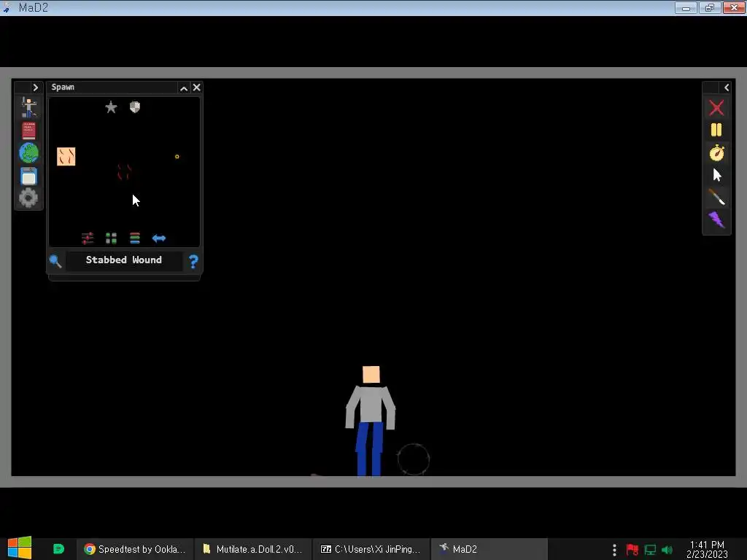
Task: Select the knife tool
Action: 716,197
